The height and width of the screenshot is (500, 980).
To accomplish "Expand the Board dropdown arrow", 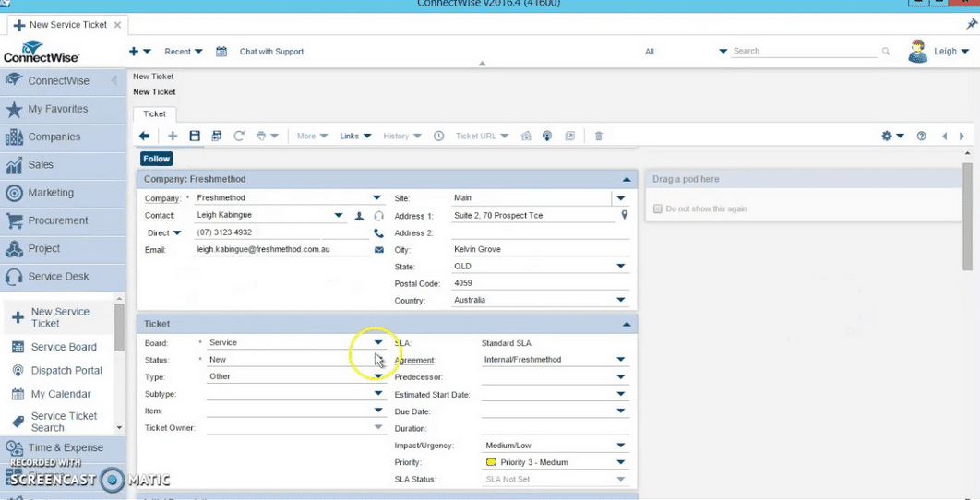I will (x=377, y=342).
